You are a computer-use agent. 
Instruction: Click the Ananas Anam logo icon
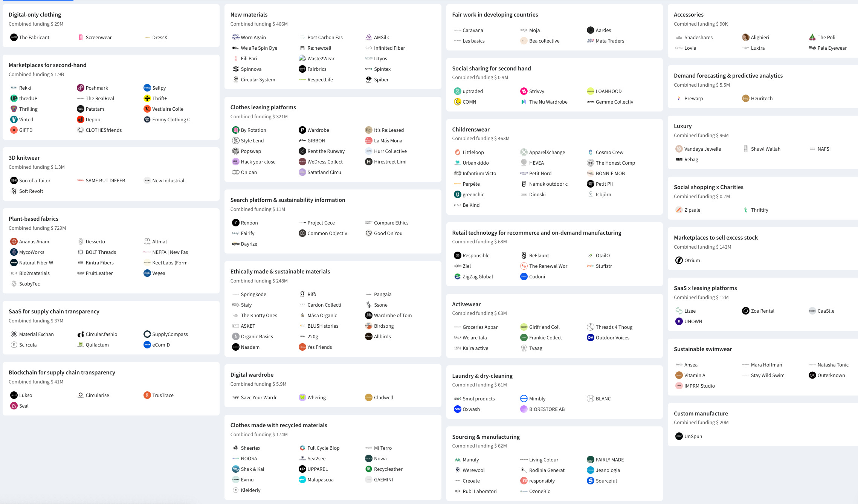(14, 241)
